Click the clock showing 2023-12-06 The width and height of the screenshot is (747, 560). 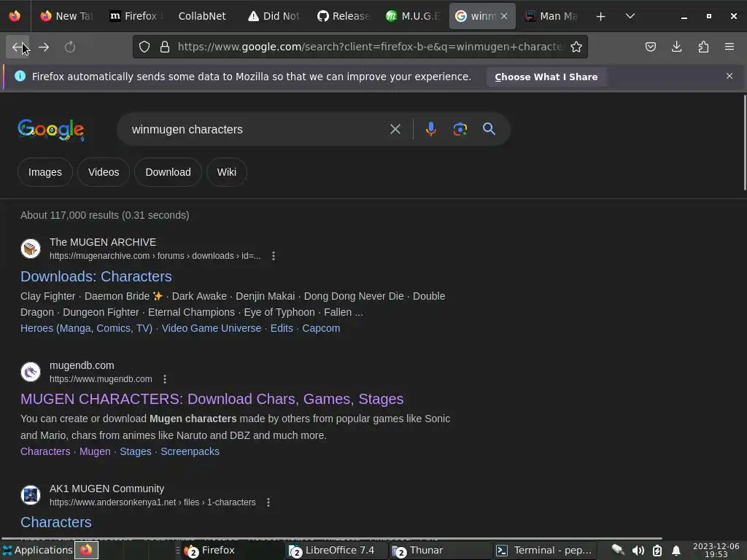pos(716,550)
